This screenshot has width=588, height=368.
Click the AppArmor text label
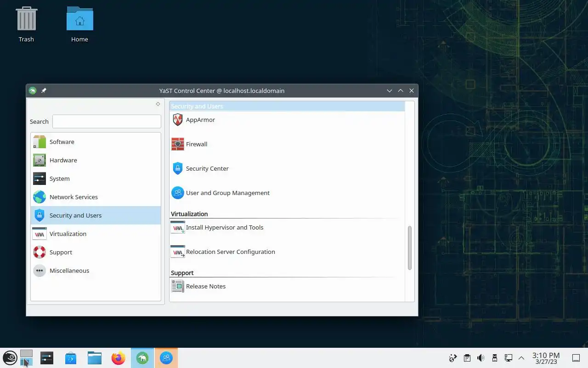tap(200, 120)
